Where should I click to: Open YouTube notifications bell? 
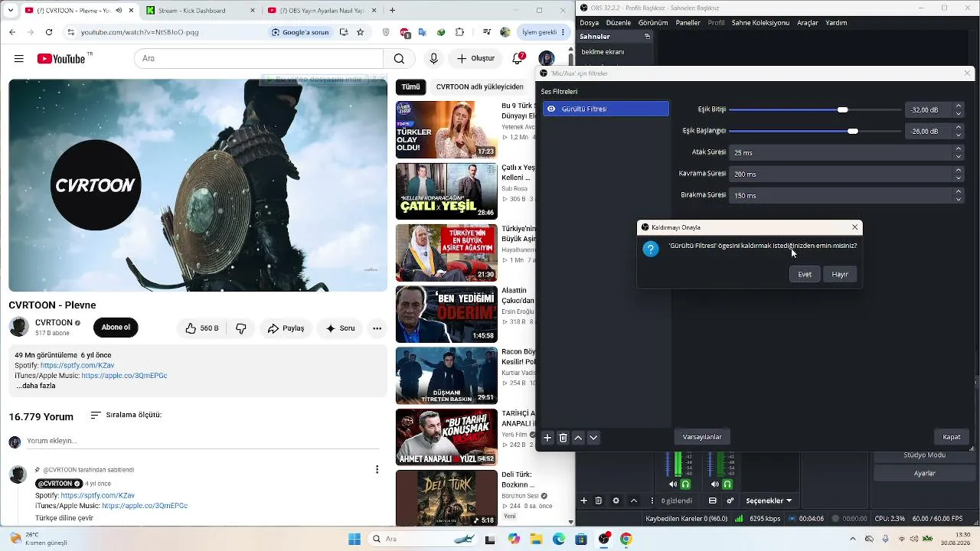click(x=518, y=59)
